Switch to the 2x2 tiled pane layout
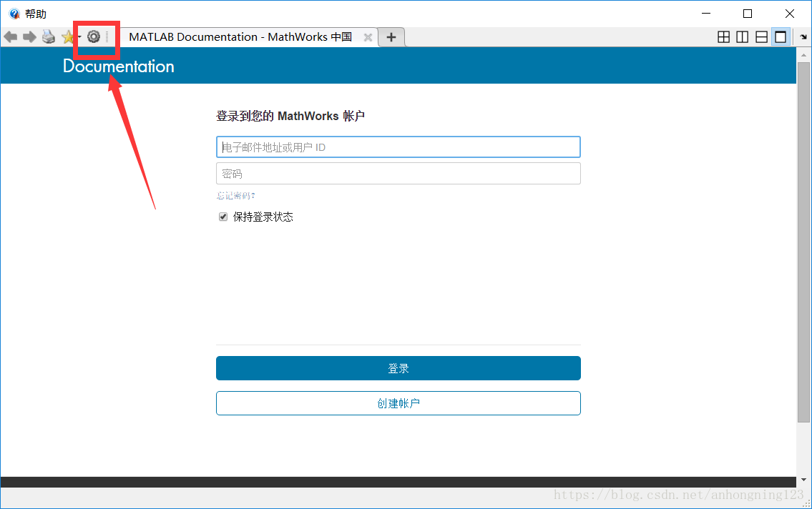The width and height of the screenshot is (812, 509). point(723,36)
